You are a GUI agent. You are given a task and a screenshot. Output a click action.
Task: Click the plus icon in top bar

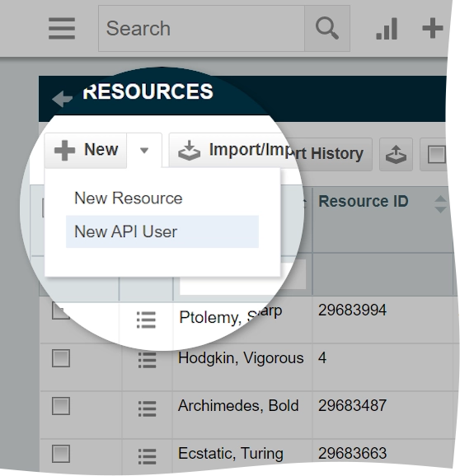coord(432,28)
